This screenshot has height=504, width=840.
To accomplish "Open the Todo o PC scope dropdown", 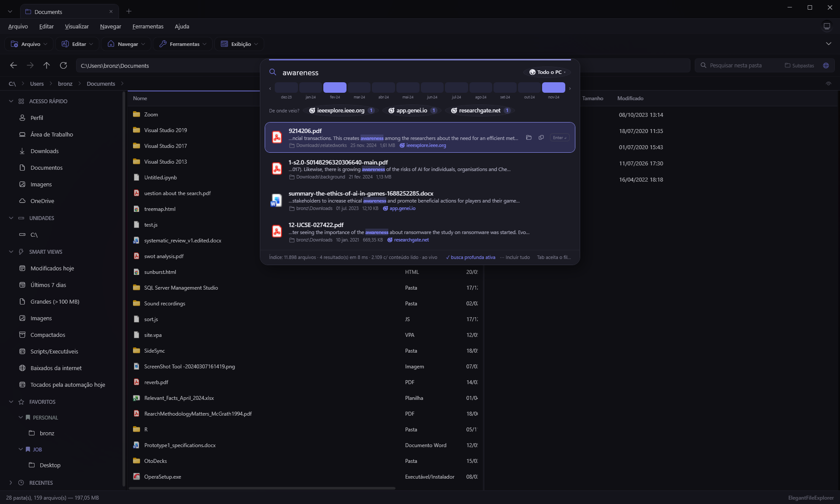I will pyautogui.click(x=547, y=72).
